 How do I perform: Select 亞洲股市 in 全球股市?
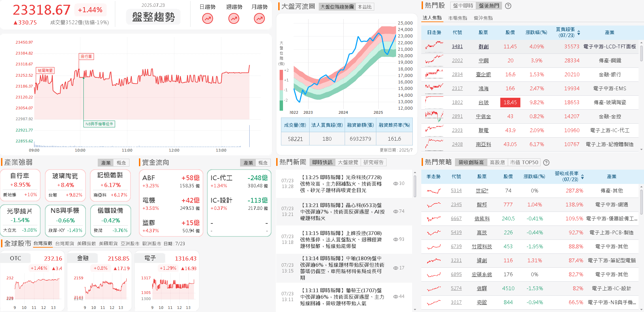coord(130,244)
